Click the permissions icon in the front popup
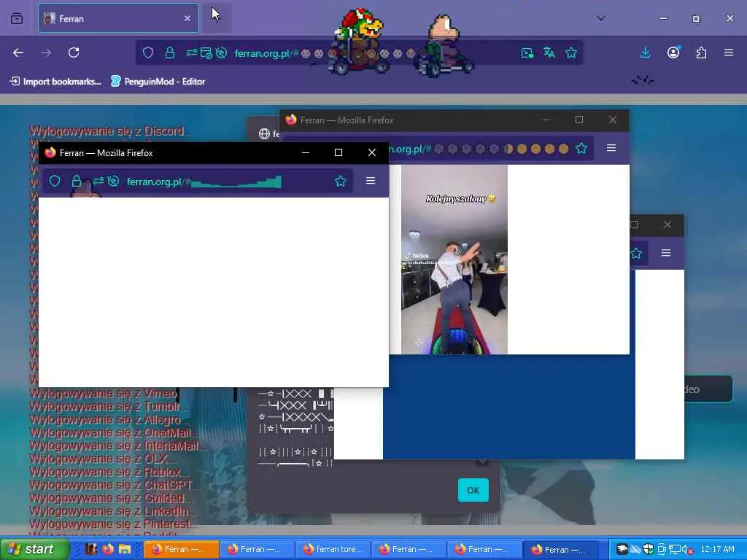The image size is (747, 560). [98, 181]
